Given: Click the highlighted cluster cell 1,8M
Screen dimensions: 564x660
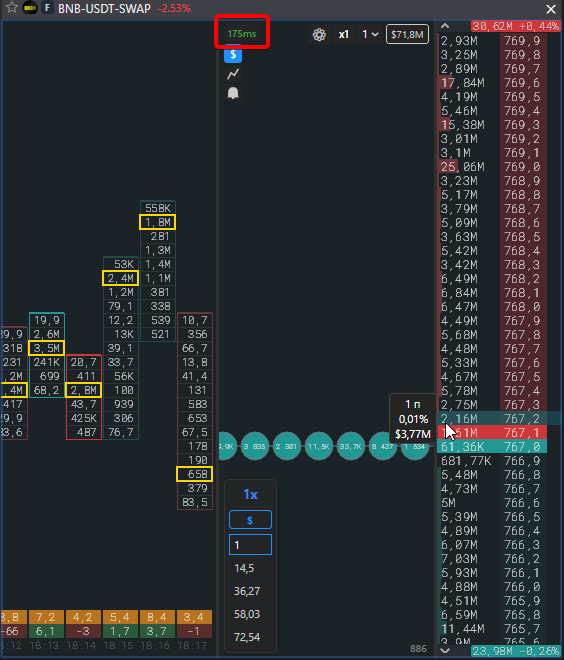Looking at the screenshot, I should click(x=157, y=222).
